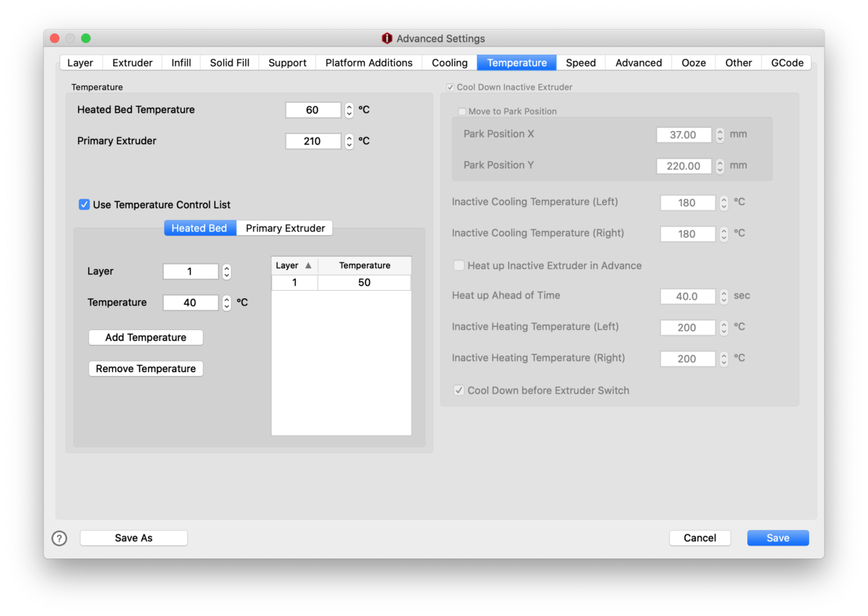Viewport: 868px width, 616px height.
Task: Open the GCode tab
Action: [787, 63]
